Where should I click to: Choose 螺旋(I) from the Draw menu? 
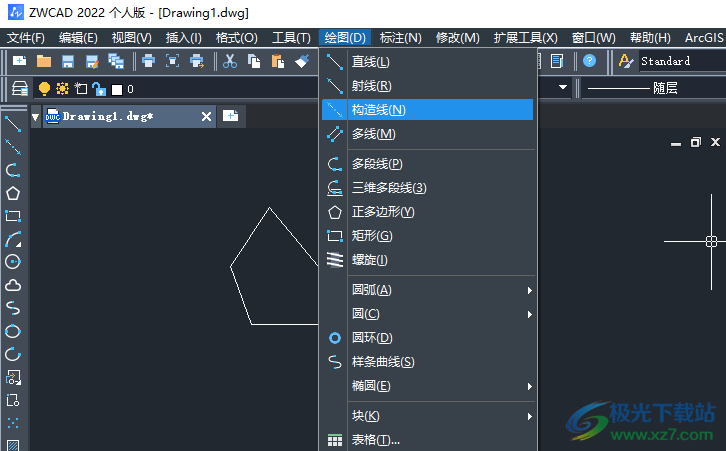pyautogui.click(x=427, y=260)
